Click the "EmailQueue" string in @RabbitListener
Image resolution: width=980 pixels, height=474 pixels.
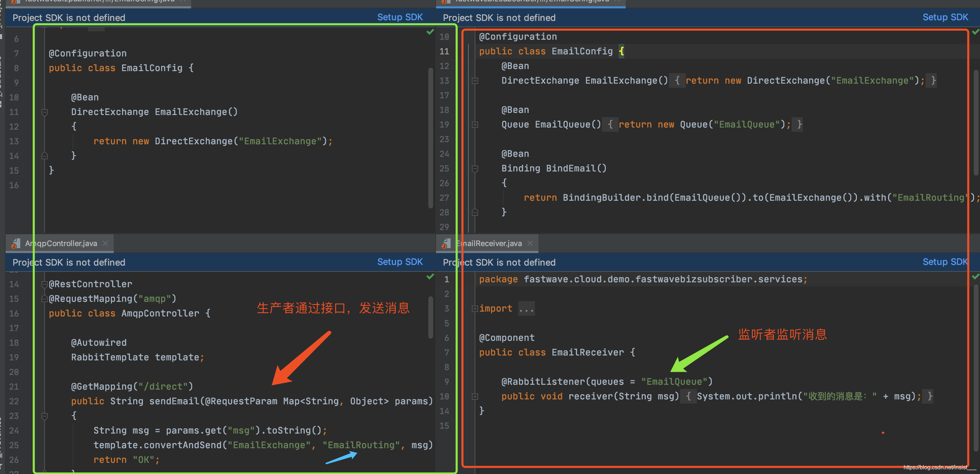(x=674, y=382)
